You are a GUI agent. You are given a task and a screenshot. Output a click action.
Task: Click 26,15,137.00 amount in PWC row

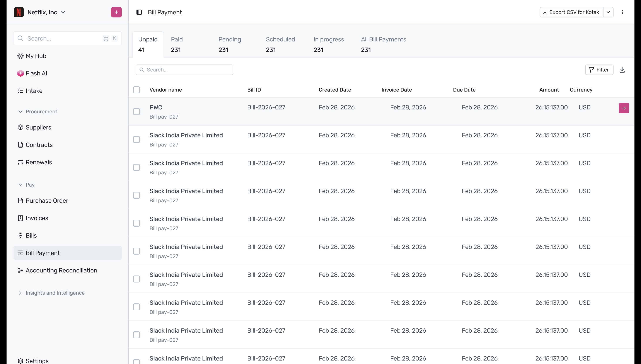click(x=551, y=107)
